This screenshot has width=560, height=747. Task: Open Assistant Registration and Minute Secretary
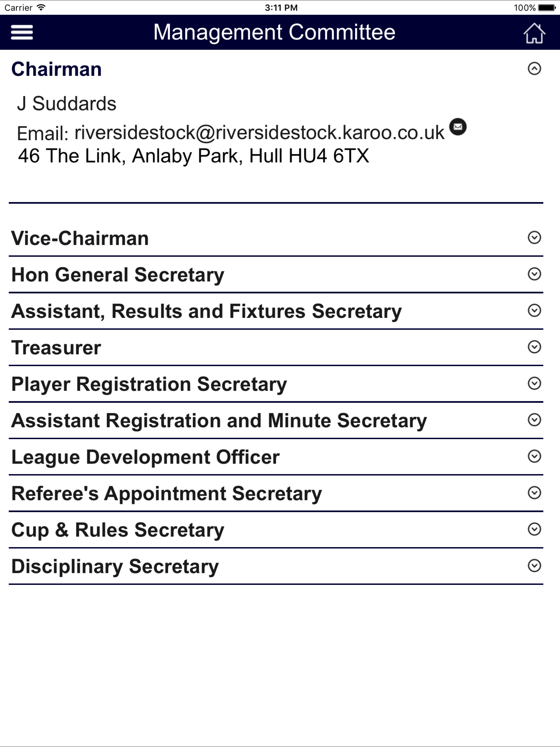point(276,421)
